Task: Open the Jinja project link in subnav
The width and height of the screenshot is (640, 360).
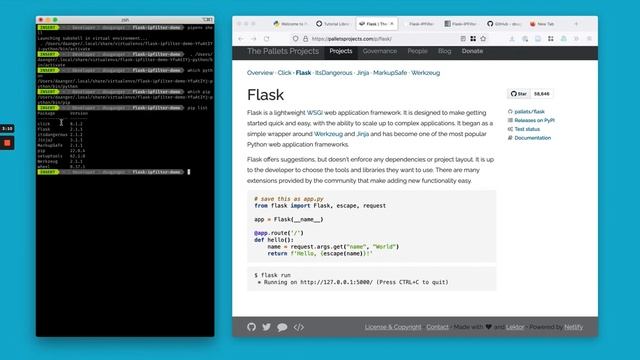Action: [x=362, y=73]
